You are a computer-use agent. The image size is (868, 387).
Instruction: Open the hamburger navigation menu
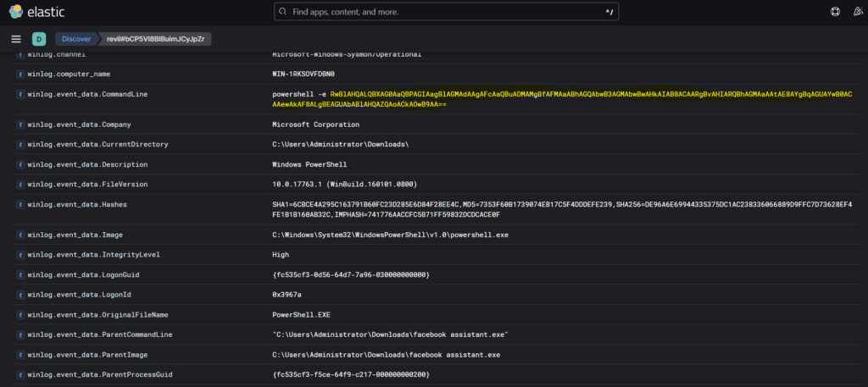click(x=16, y=39)
